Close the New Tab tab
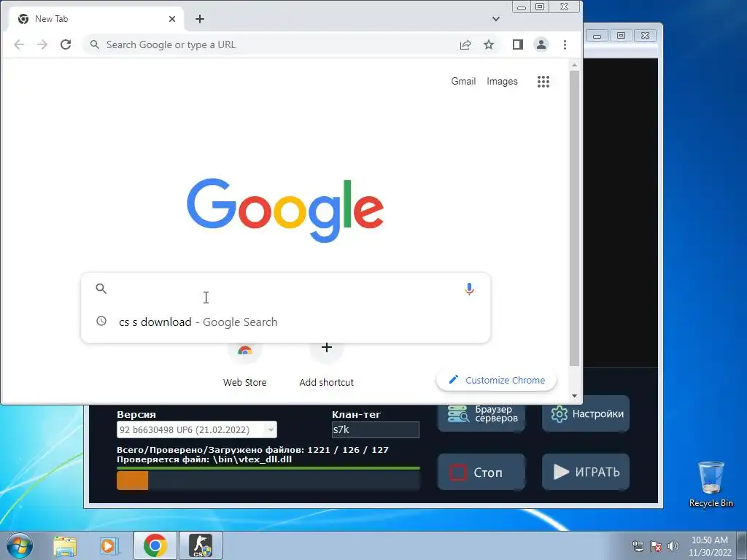Viewport: 747px width, 560px height. (172, 19)
